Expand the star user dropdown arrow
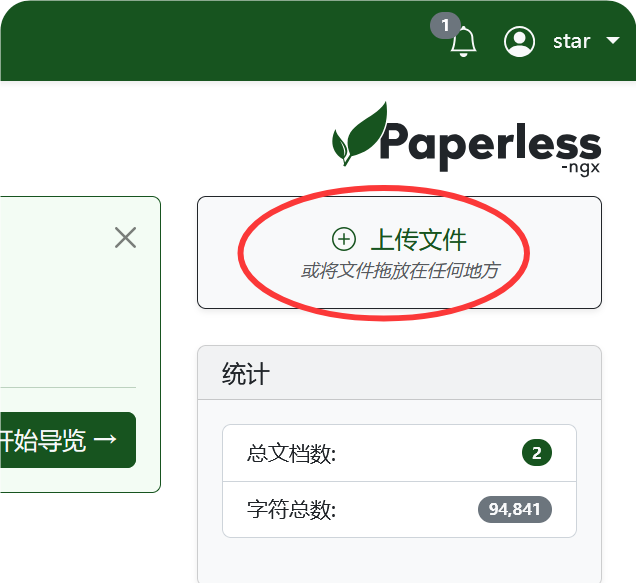The image size is (636, 583). [x=613, y=42]
